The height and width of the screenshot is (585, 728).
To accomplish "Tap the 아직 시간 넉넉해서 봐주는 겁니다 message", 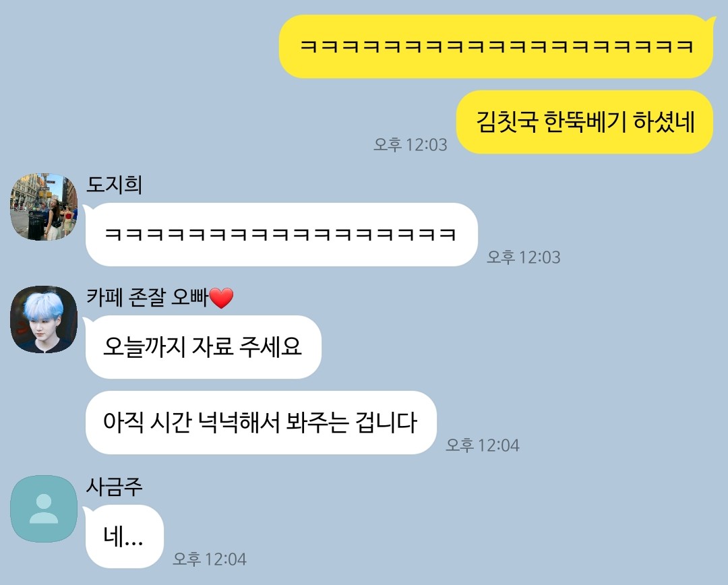I will click(x=261, y=423).
